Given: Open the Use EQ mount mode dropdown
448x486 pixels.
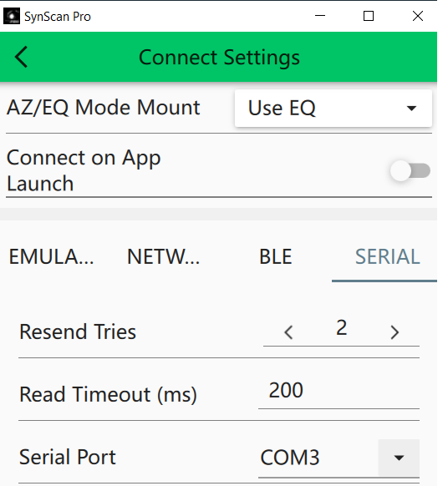Looking at the screenshot, I should tap(333, 109).
